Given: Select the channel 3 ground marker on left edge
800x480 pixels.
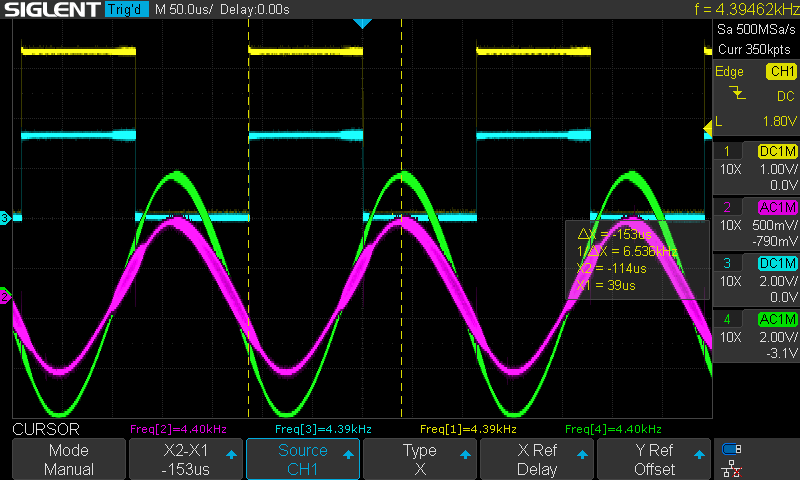Looking at the screenshot, I should [5, 218].
